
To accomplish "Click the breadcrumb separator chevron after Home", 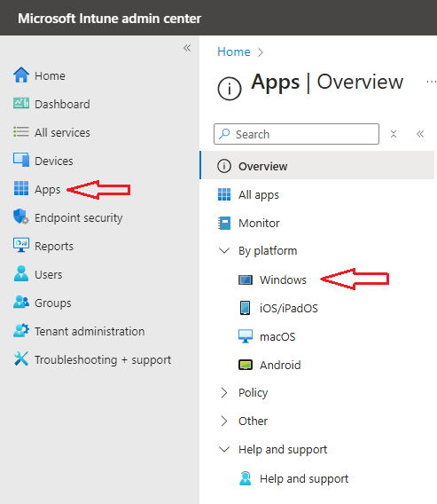I will [x=261, y=52].
